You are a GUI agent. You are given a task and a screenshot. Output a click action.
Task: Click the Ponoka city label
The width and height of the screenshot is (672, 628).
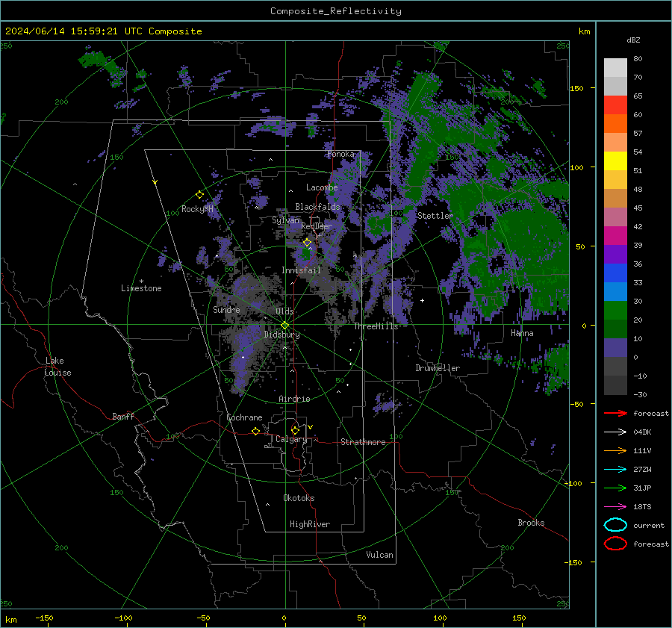point(340,154)
